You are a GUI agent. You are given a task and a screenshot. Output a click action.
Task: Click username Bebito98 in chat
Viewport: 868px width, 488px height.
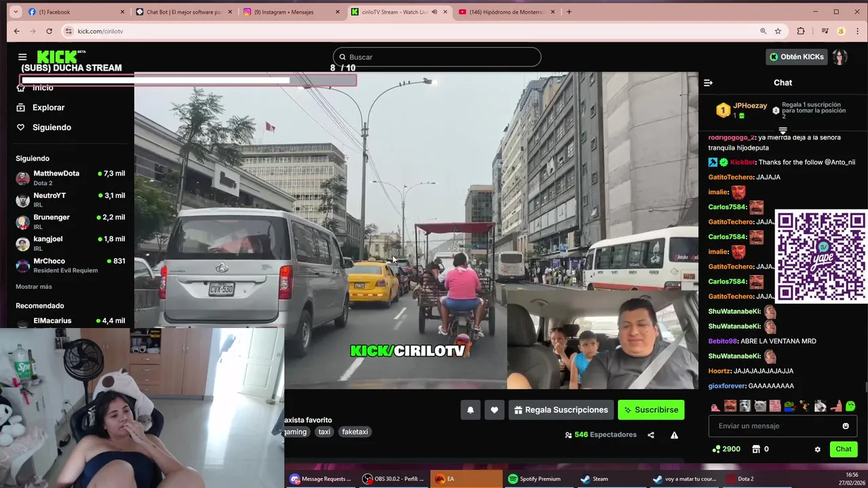(x=723, y=341)
